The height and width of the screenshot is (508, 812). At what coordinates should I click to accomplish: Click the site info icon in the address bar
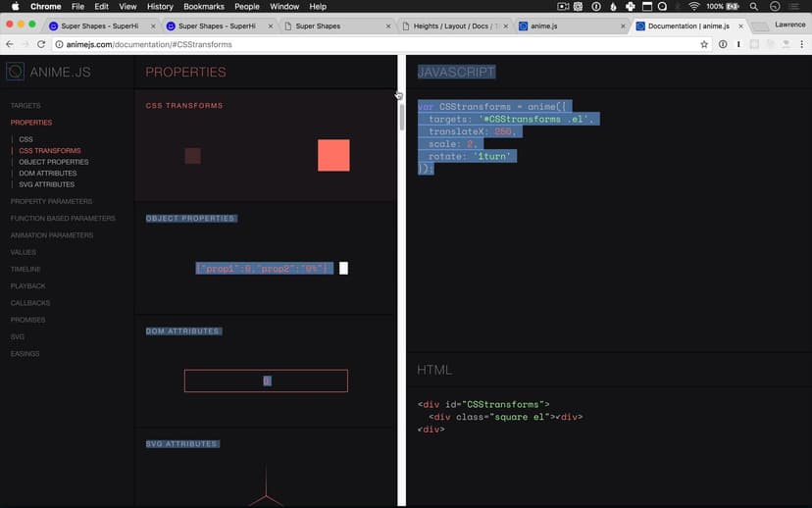click(x=58, y=44)
